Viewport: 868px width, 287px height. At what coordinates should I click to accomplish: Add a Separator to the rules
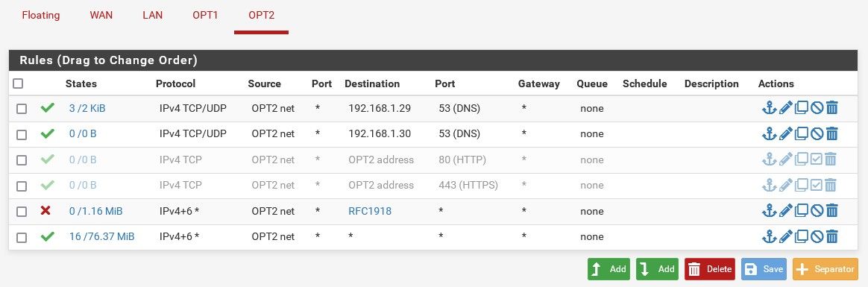[825, 269]
